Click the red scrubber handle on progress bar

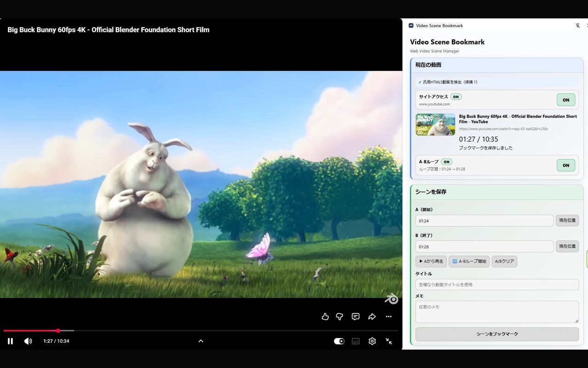58,330
